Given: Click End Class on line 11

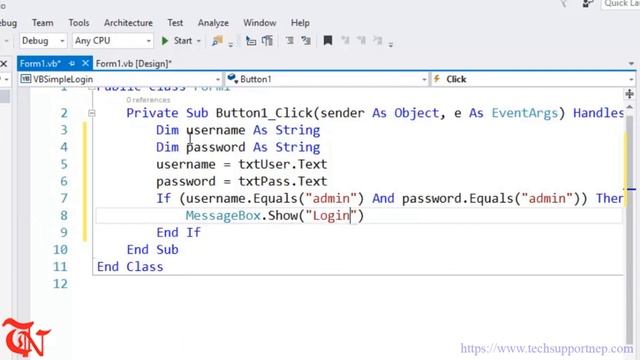Looking at the screenshot, I should pyautogui.click(x=130, y=267).
